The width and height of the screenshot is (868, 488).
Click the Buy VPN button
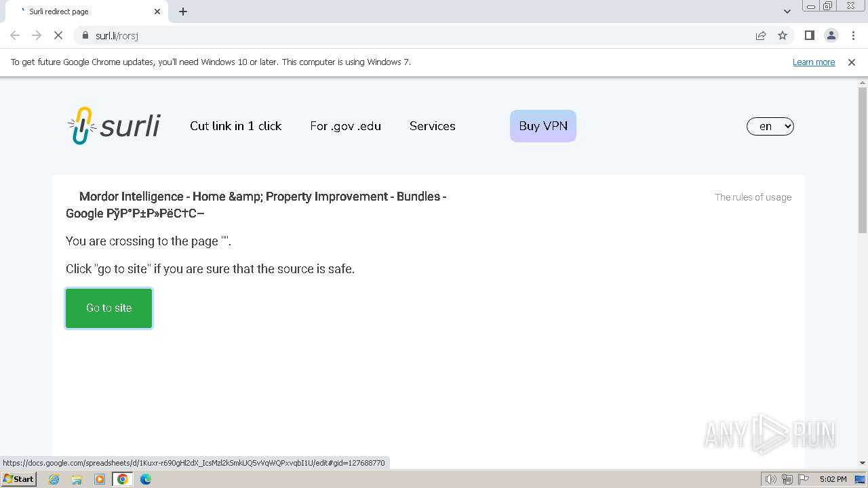coord(543,126)
